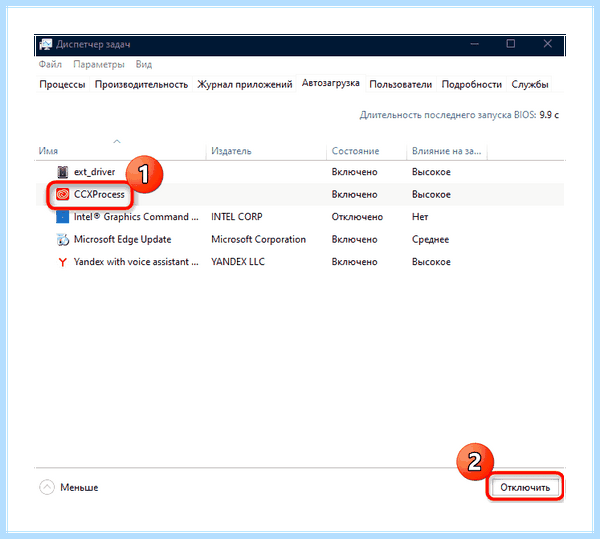Select Yandex with voice assistant entry
Viewport: 600px width, 539px height.
[136, 262]
